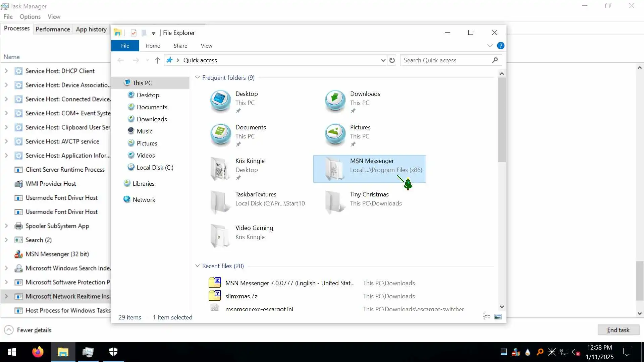Collapse the Recent files section
This screenshot has width=644, height=362.
tap(198, 266)
